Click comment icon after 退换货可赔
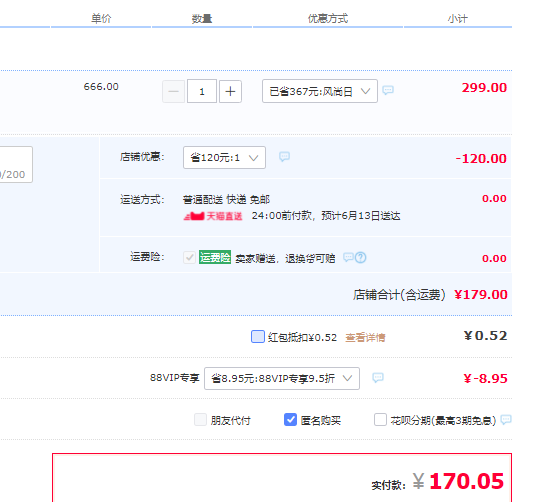The width and height of the screenshot is (556, 502). pyautogui.click(x=348, y=257)
